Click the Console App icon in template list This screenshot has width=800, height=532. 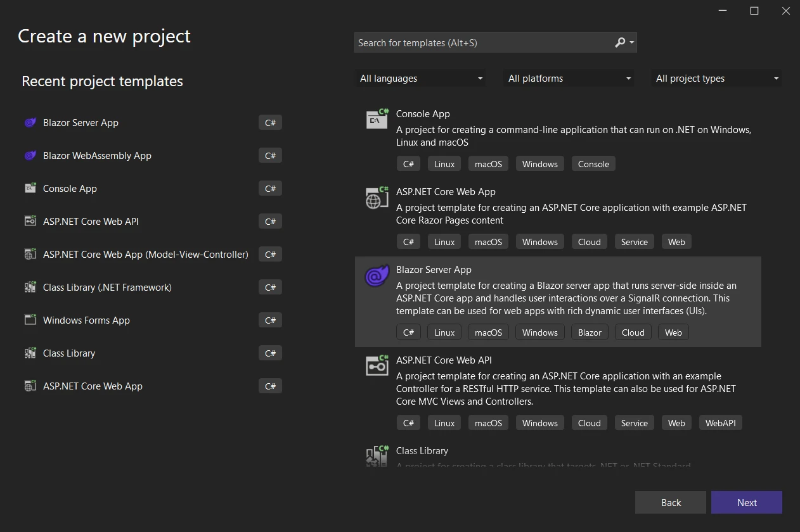(377, 119)
